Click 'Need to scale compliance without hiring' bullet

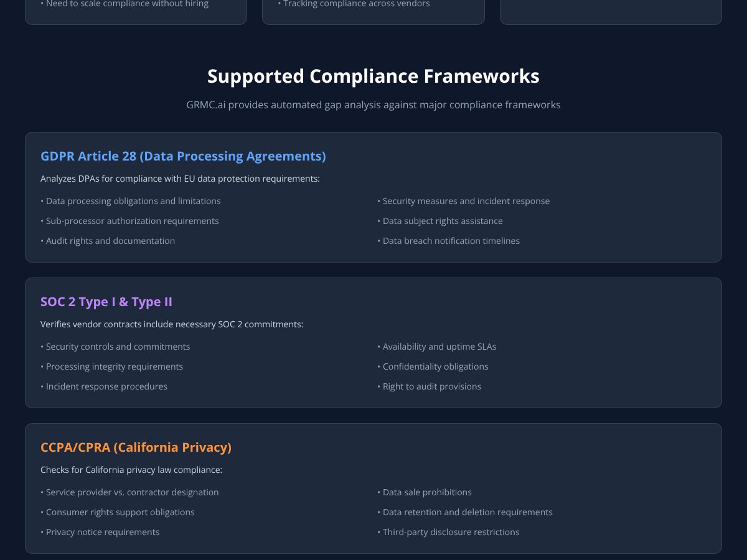pyautogui.click(x=122, y=4)
